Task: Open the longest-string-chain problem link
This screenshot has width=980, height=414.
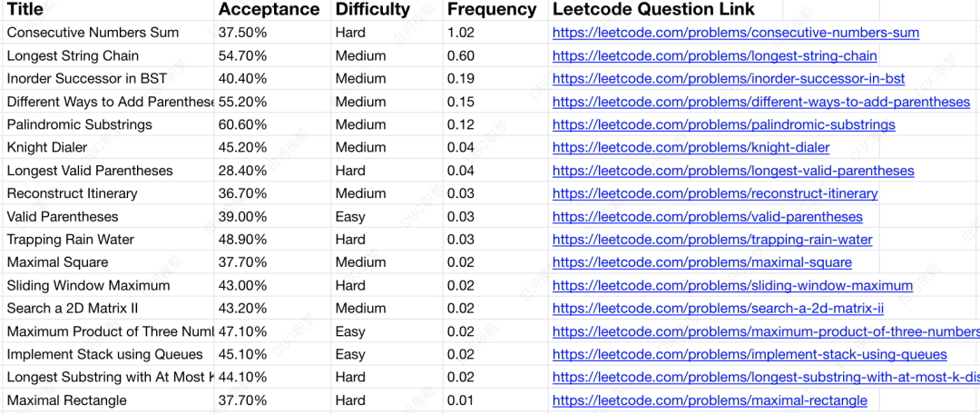Action: pyautogui.click(x=714, y=55)
